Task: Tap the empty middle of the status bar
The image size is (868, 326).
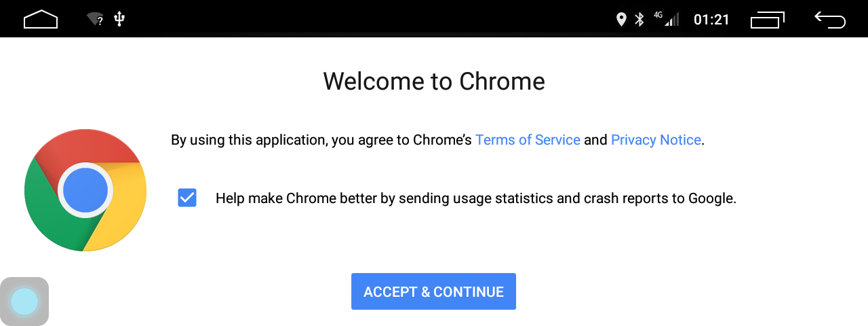Action: [373, 19]
